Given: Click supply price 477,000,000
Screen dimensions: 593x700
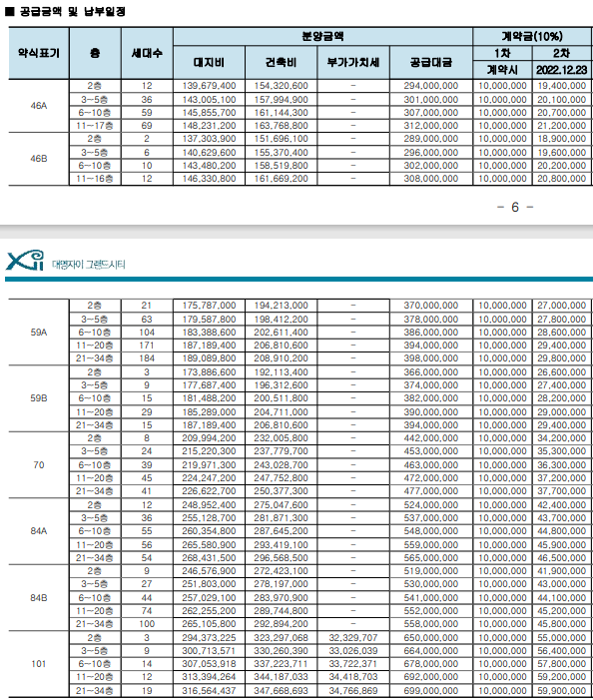Looking at the screenshot, I should 431,491.
